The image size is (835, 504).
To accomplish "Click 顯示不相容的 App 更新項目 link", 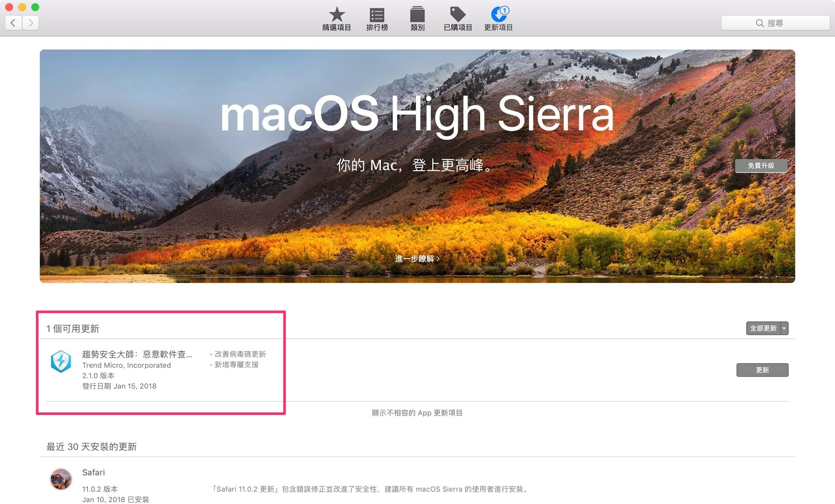I will tap(417, 413).
